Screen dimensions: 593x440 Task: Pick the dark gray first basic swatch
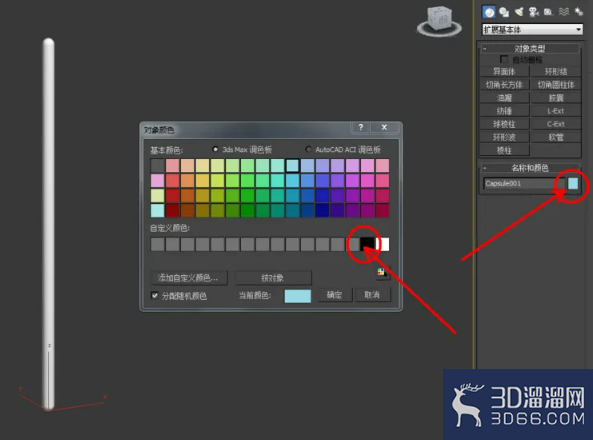157,165
